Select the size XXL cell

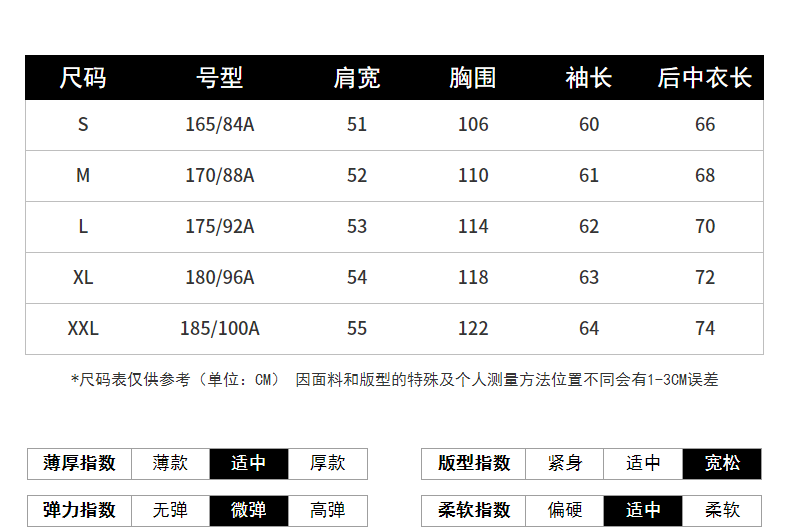coord(83,328)
